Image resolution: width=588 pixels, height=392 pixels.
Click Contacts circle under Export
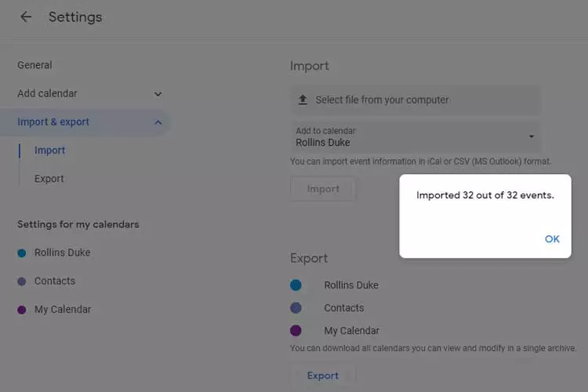pos(296,308)
